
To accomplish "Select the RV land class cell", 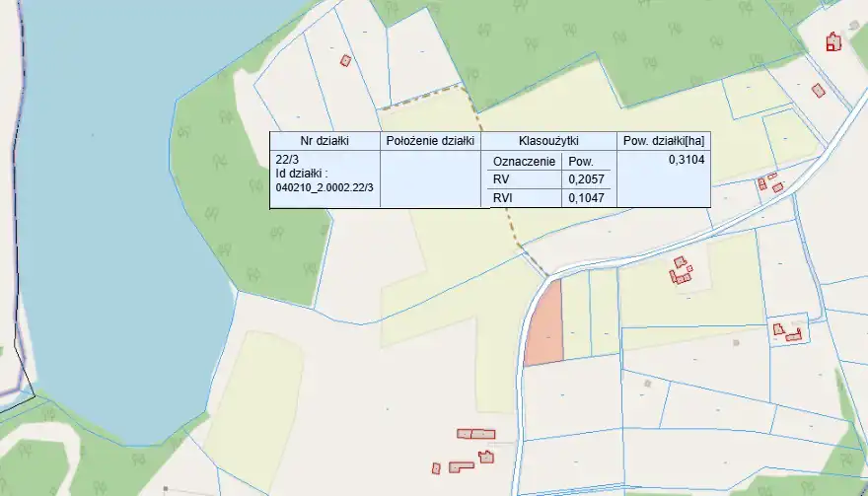I will pyautogui.click(x=500, y=179).
